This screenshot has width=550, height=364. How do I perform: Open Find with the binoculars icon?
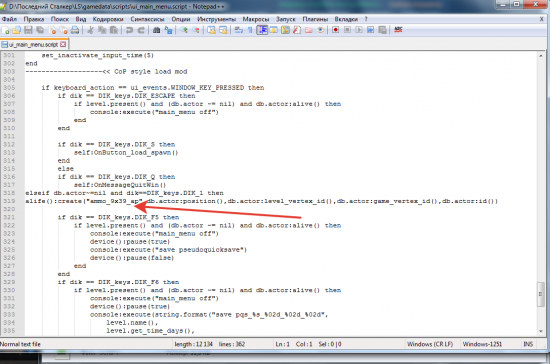tap(156, 31)
